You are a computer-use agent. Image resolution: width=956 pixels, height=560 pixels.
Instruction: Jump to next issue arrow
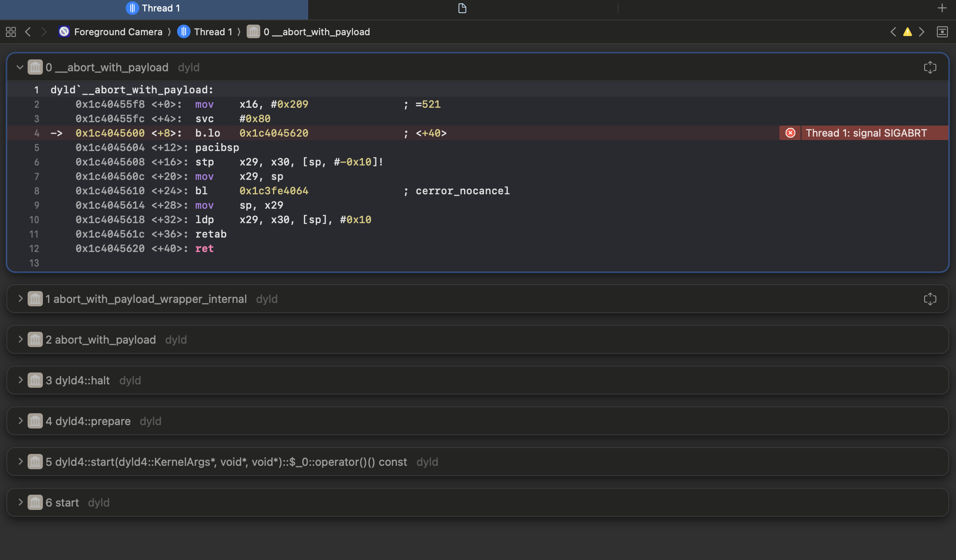point(922,32)
